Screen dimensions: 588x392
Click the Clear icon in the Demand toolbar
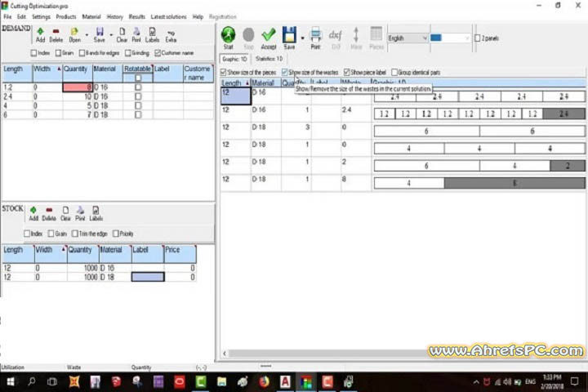coord(122,32)
